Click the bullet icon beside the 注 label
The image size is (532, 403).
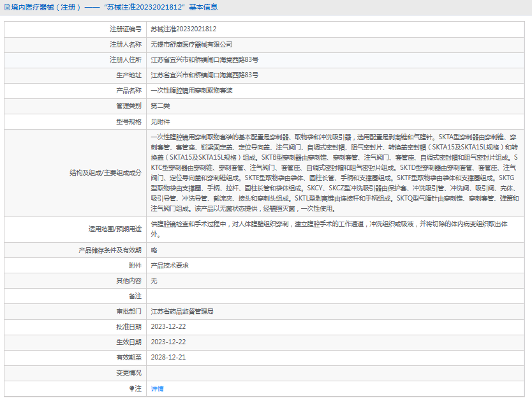131,388
